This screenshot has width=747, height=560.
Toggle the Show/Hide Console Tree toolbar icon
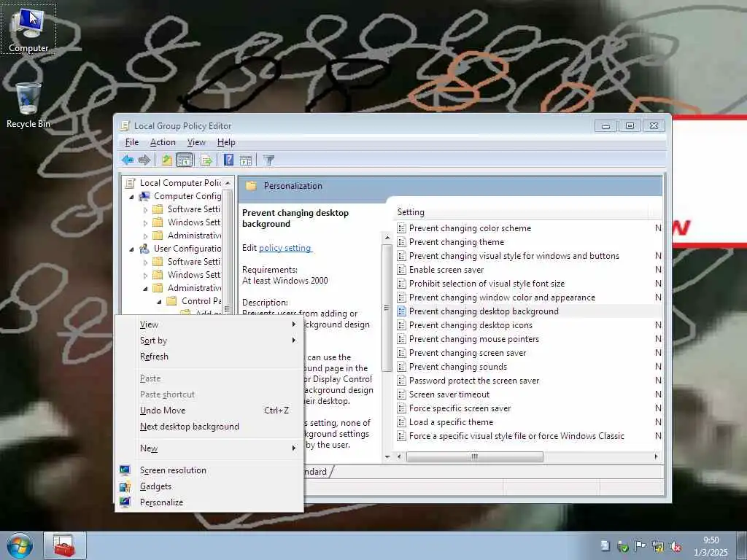[x=185, y=160]
